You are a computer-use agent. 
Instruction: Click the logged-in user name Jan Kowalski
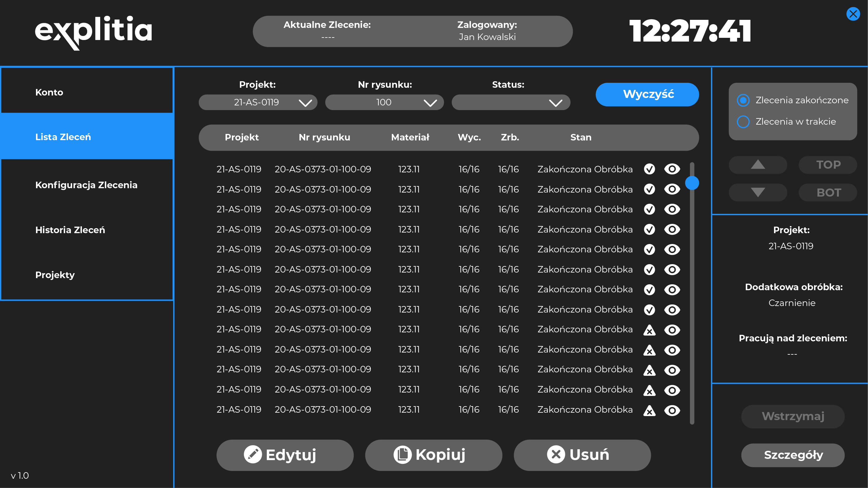click(487, 37)
